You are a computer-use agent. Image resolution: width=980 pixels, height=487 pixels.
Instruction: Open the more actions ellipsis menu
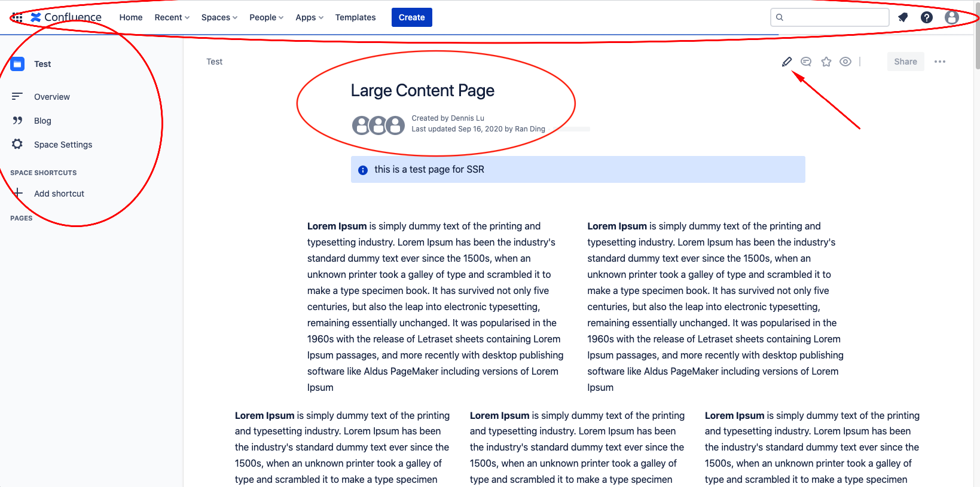(x=940, y=62)
